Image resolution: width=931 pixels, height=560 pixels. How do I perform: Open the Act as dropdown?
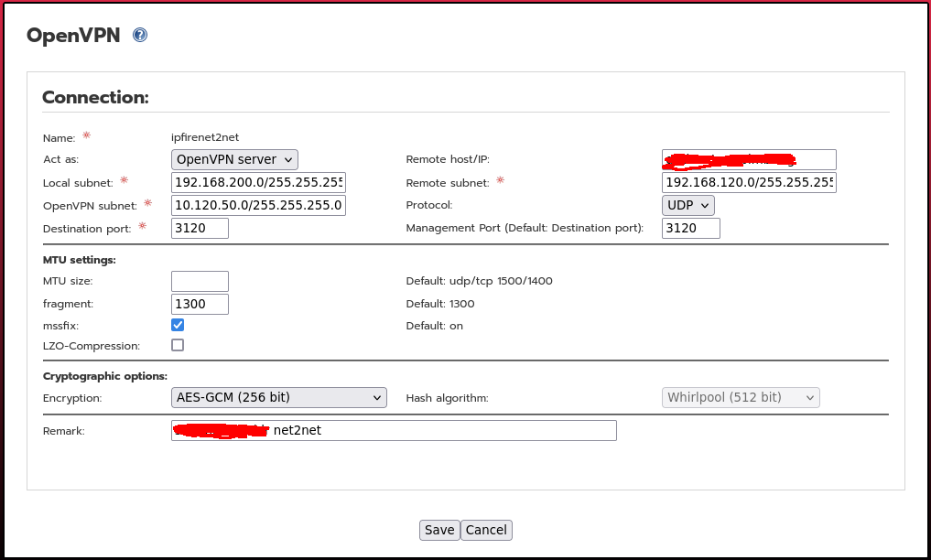pyautogui.click(x=234, y=159)
